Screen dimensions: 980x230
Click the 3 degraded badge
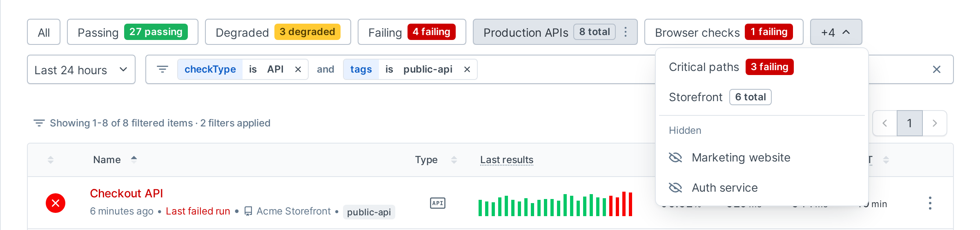pos(307,32)
